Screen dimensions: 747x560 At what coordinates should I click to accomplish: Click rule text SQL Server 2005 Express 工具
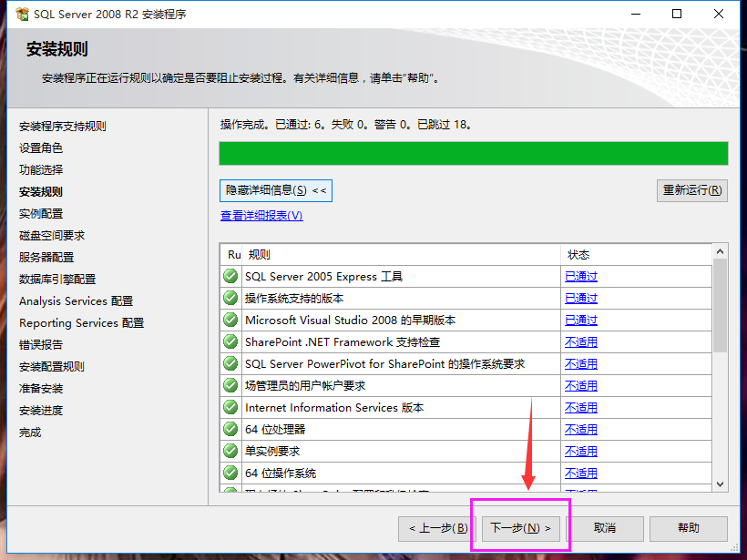point(324,277)
